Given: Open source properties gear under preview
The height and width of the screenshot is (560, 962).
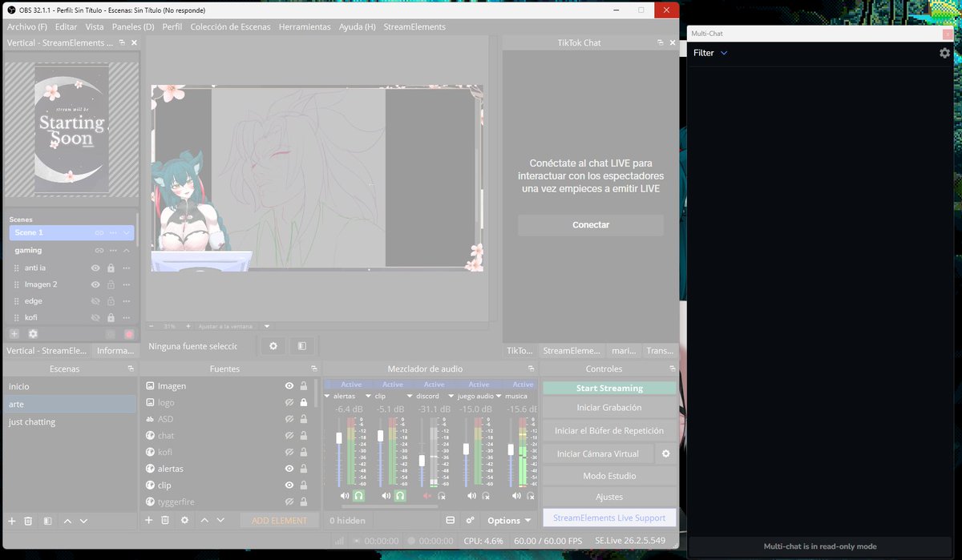Looking at the screenshot, I should [273, 346].
